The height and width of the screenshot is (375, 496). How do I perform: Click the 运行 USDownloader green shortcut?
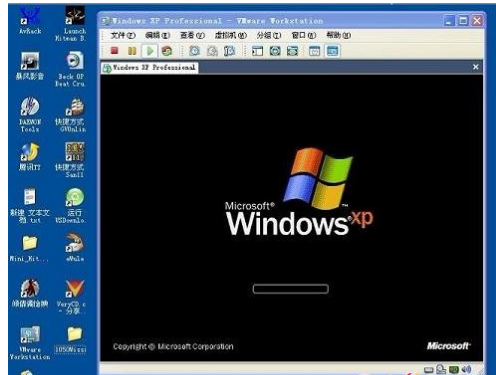pos(73,205)
